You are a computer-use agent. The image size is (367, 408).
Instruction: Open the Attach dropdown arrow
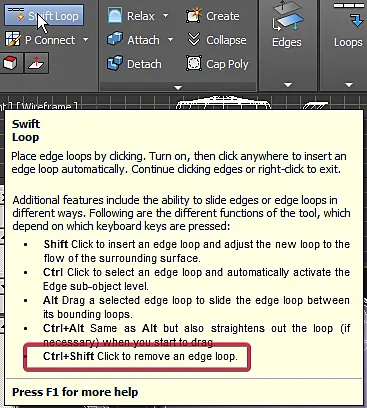point(170,40)
